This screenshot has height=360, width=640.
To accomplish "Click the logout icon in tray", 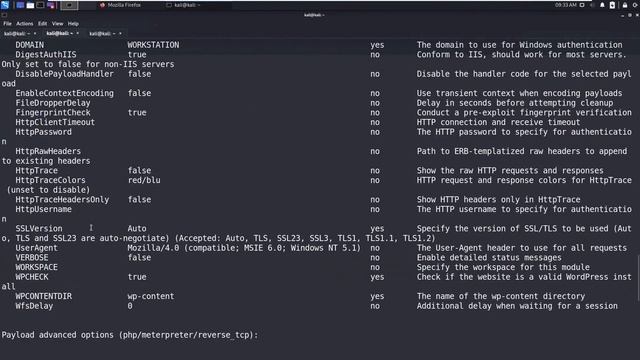I will [636, 5].
